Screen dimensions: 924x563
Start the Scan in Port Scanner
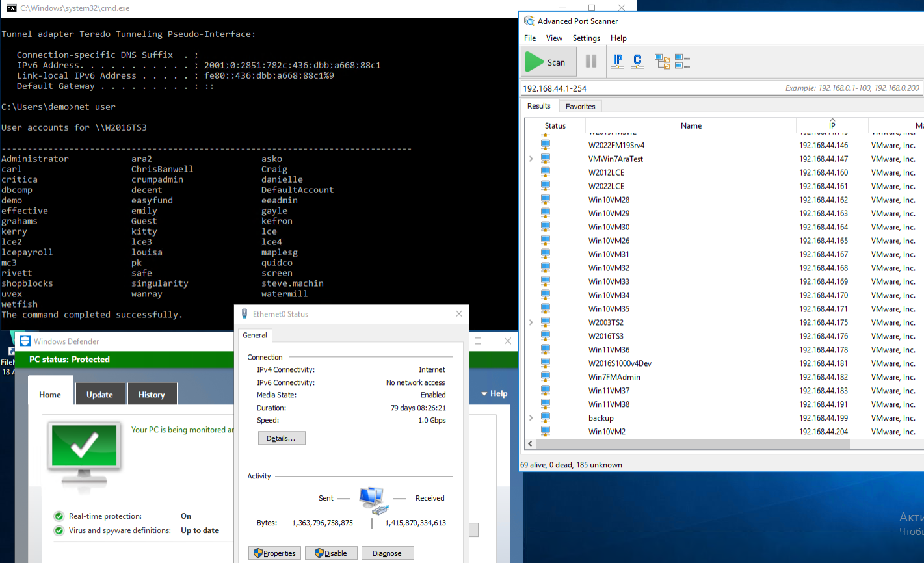(x=549, y=62)
